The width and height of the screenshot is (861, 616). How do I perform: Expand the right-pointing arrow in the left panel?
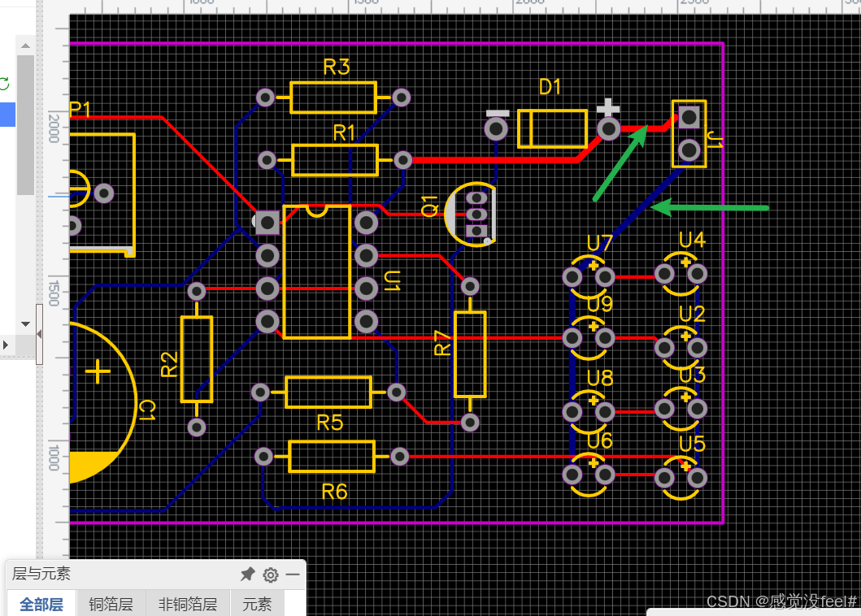coord(6,345)
